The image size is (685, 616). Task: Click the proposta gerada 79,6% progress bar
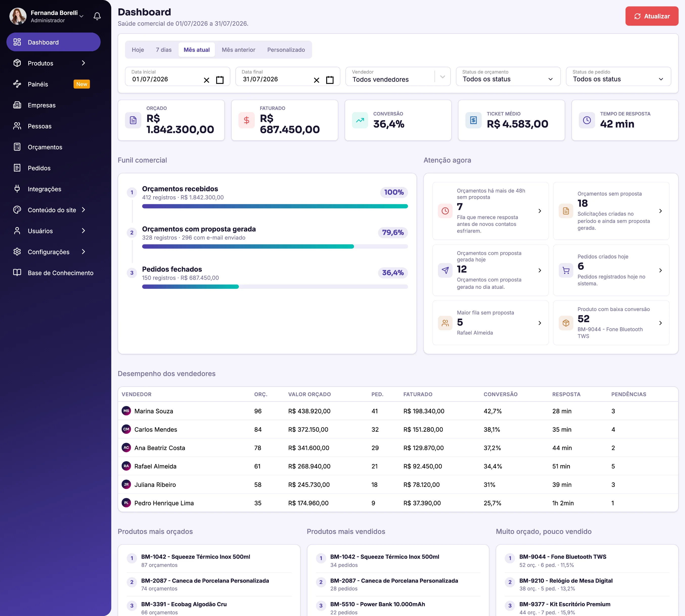tap(275, 246)
